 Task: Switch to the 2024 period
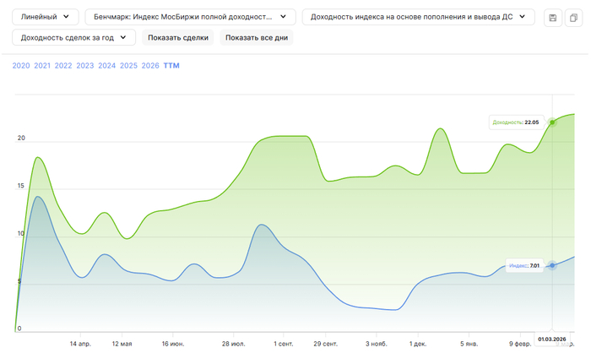[107, 66]
